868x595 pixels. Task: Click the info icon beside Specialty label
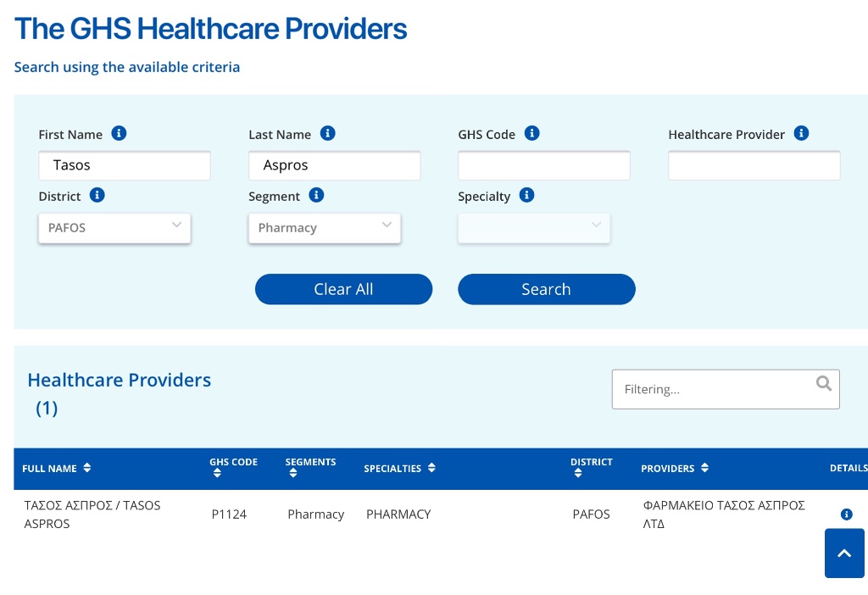(526, 196)
